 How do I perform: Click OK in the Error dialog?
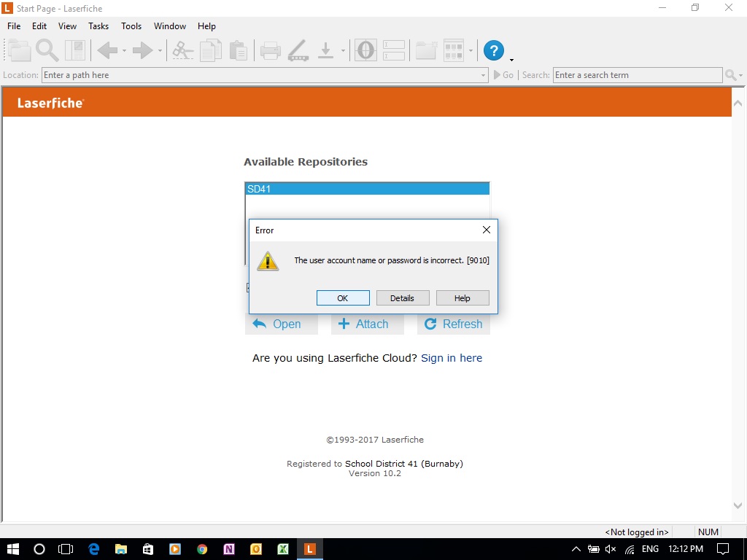(343, 298)
